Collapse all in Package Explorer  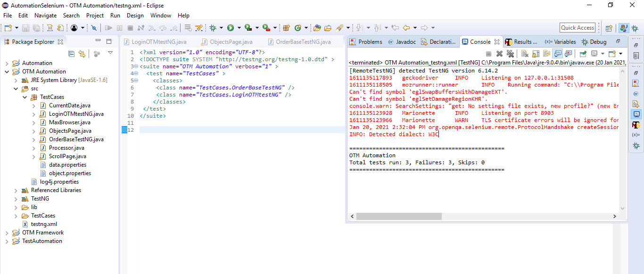click(72, 54)
